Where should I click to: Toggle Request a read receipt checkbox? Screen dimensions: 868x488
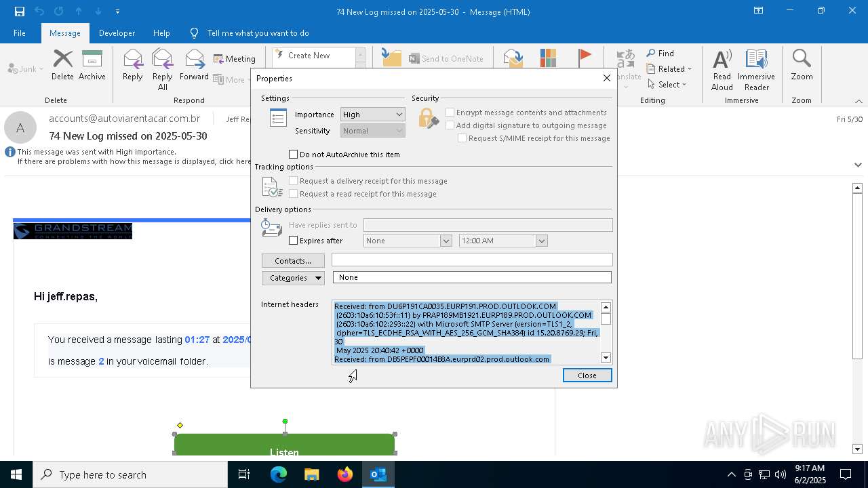294,194
